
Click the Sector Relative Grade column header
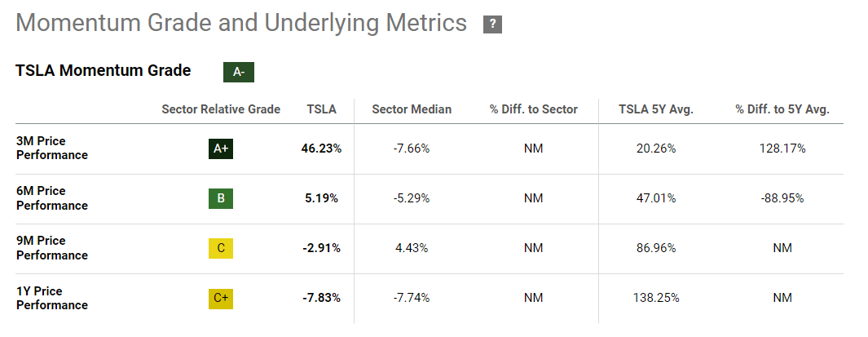coord(221,109)
